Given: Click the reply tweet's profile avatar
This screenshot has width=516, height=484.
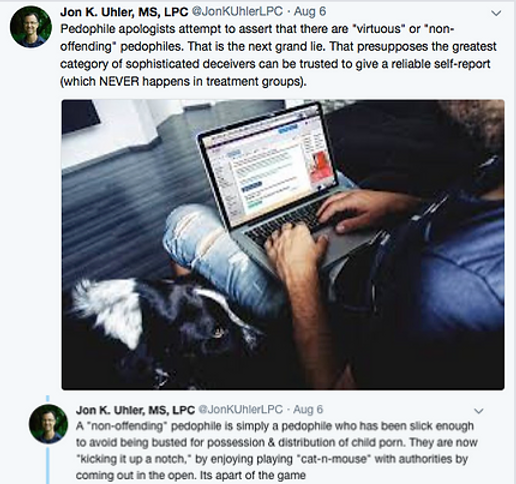Looking at the screenshot, I should [x=48, y=424].
